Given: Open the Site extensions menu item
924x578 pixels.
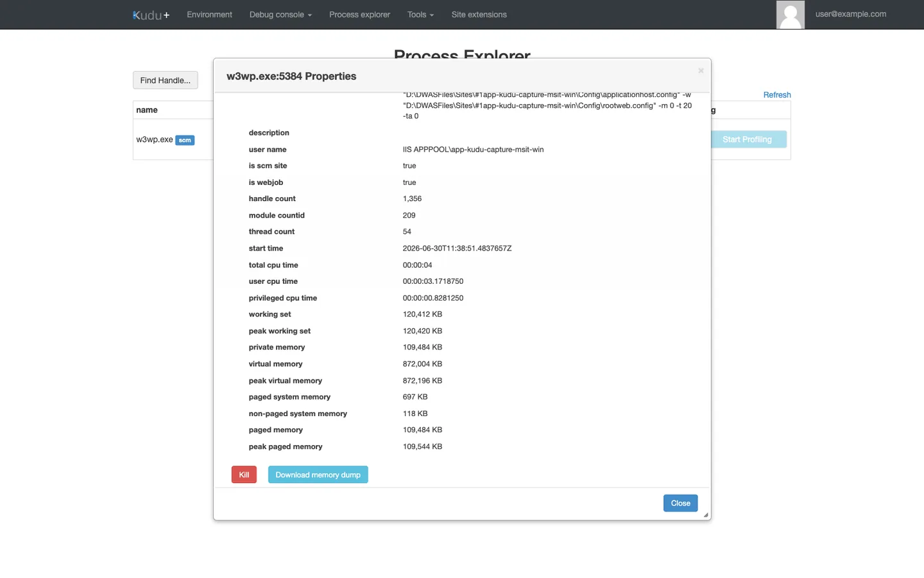Looking at the screenshot, I should [x=479, y=15].
